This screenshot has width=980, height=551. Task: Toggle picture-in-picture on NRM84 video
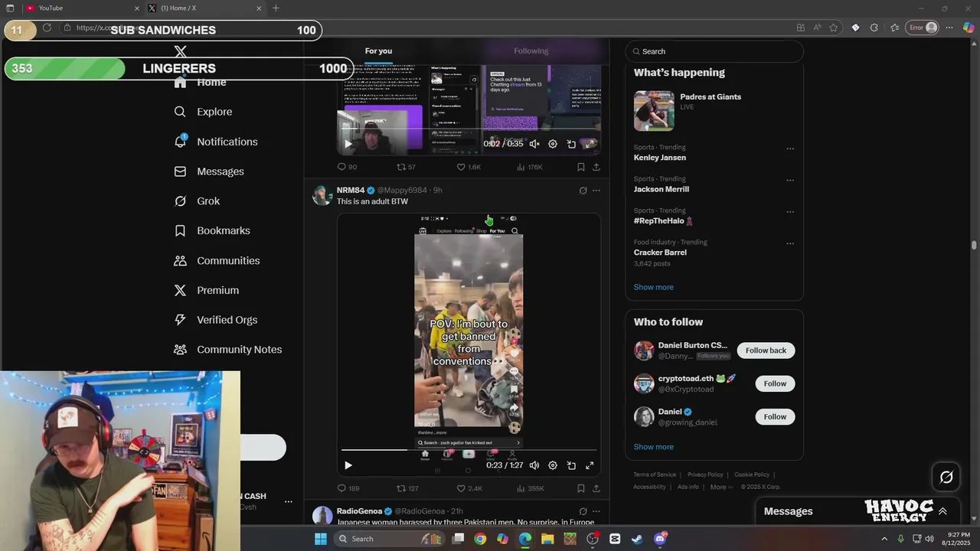click(571, 465)
